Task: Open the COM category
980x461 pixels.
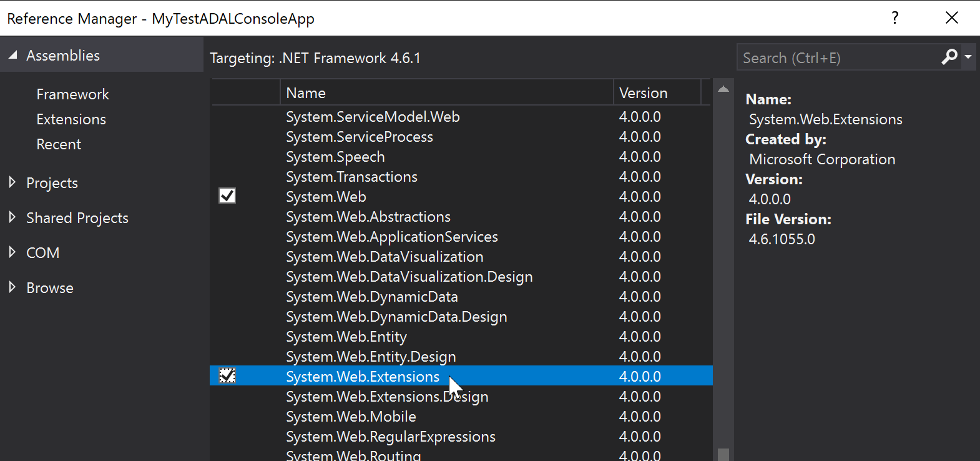Action: pos(42,253)
